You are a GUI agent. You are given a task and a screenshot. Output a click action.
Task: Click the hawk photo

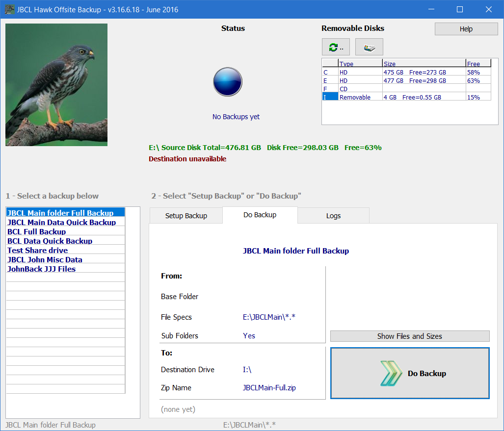click(x=56, y=85)
